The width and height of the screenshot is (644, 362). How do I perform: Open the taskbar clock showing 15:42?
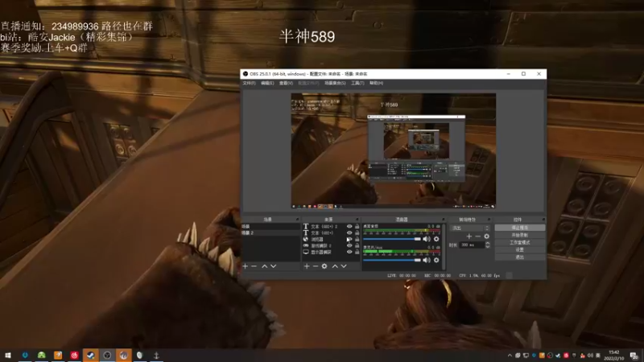(613, 356)
